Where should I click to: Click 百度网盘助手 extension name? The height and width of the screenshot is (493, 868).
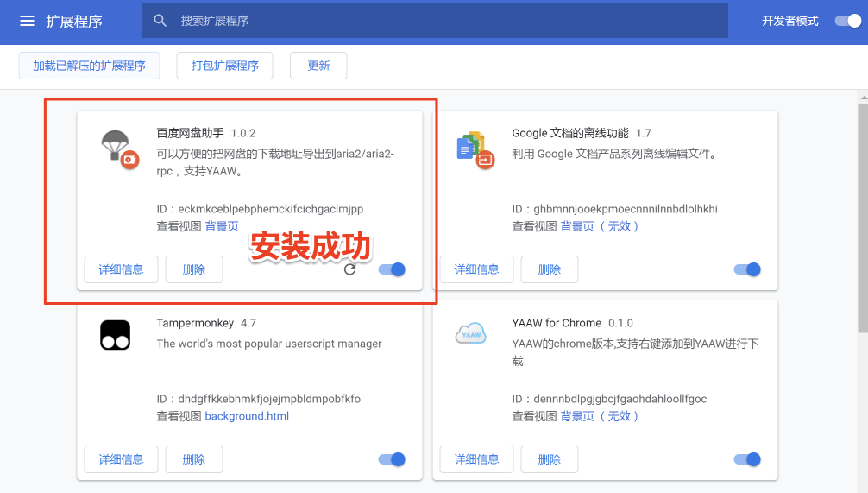point(190,134)
